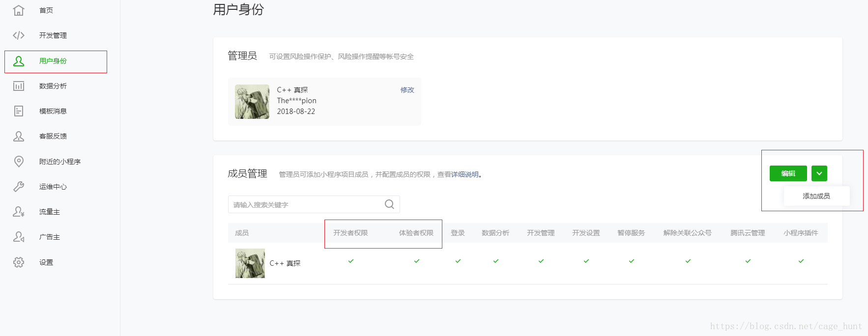Click the 成员 column header

click(x=242, y=233)
